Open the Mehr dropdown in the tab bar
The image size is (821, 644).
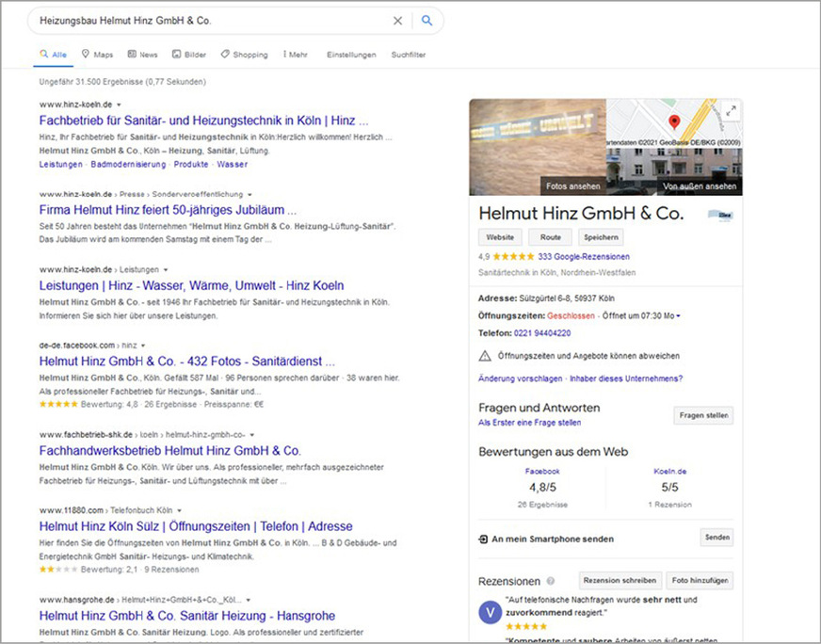click(x=296, y=55)
